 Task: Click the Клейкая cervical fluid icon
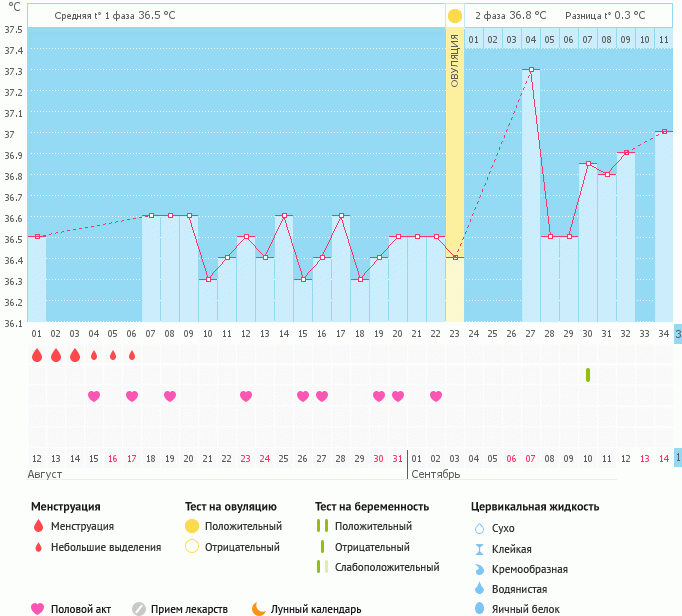479,548
